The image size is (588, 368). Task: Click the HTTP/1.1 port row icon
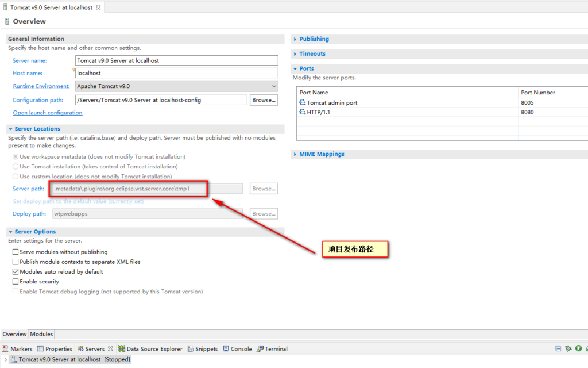pos(303,112)
